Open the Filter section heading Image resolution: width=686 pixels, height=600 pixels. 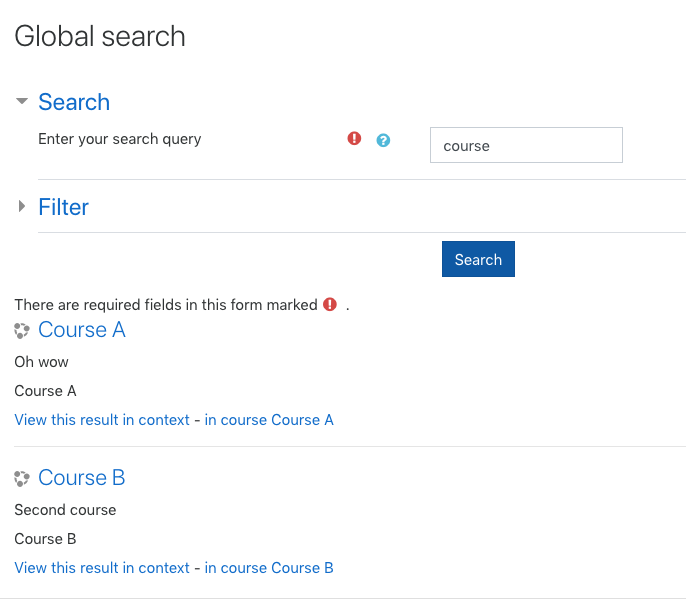[x=63, y=207]
